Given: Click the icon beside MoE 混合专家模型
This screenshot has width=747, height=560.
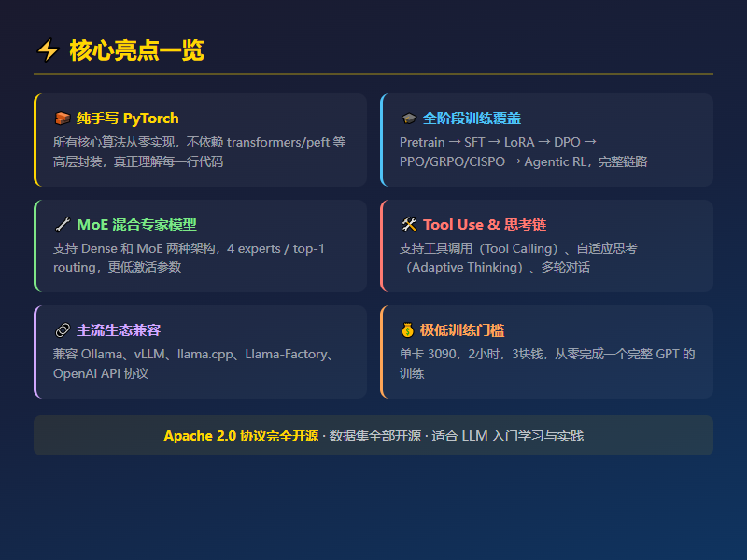Looking at the screenshot, I should coord(62,225).
